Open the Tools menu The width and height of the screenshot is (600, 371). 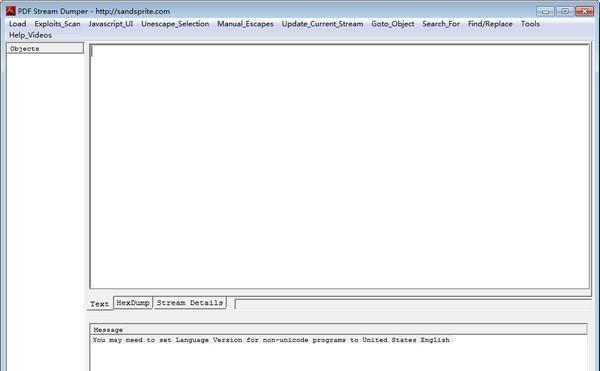tap(530, 24)
